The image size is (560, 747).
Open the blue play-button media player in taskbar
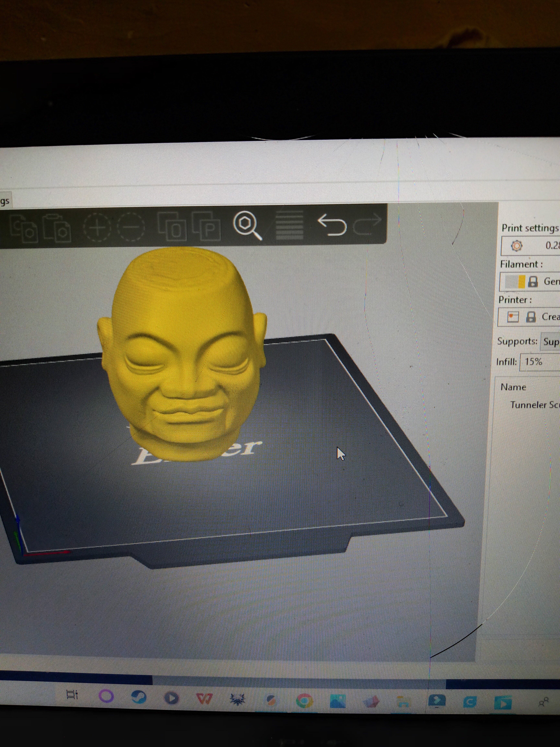coord(171,698)
